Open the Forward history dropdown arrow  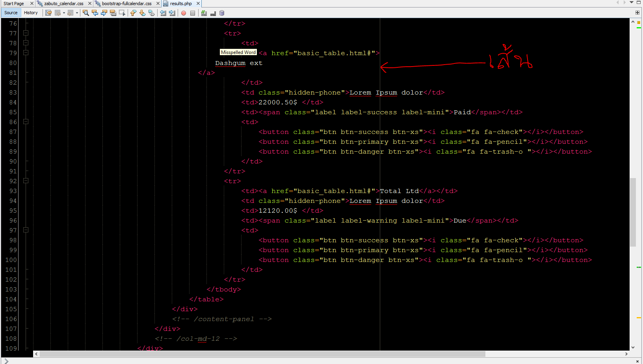77,13
